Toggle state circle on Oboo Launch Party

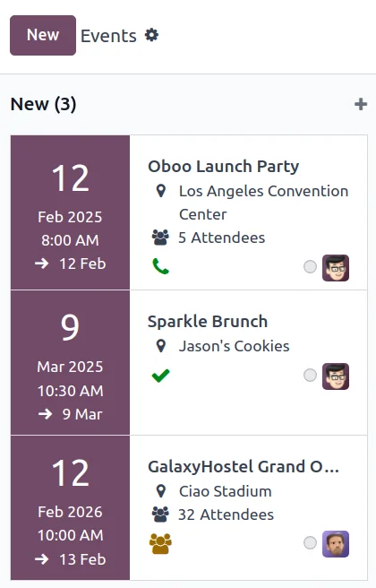(310, 266)
